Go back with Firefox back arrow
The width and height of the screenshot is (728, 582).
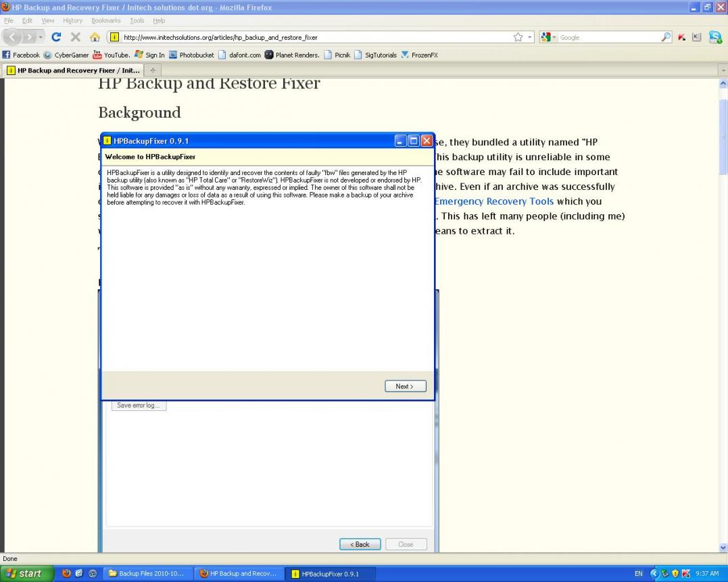13,37
